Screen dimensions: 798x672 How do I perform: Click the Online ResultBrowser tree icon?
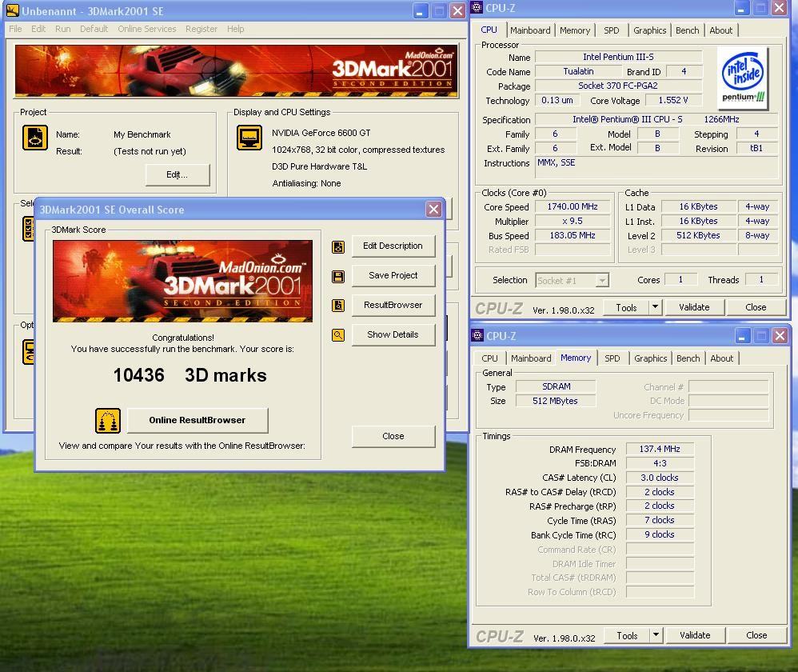108,421
